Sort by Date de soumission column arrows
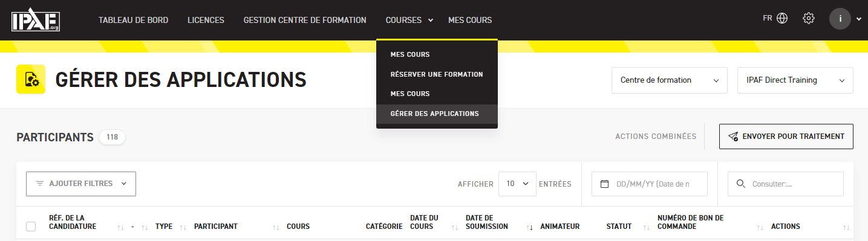The height and width of the screenshot is (241, 868). point(530,227)
